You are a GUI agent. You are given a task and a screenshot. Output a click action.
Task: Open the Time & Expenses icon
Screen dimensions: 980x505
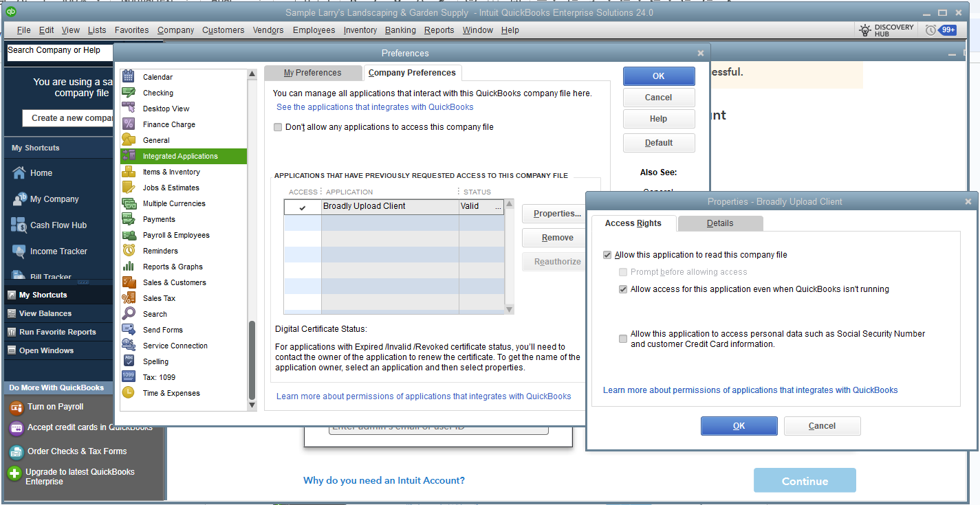pos(129,393)
